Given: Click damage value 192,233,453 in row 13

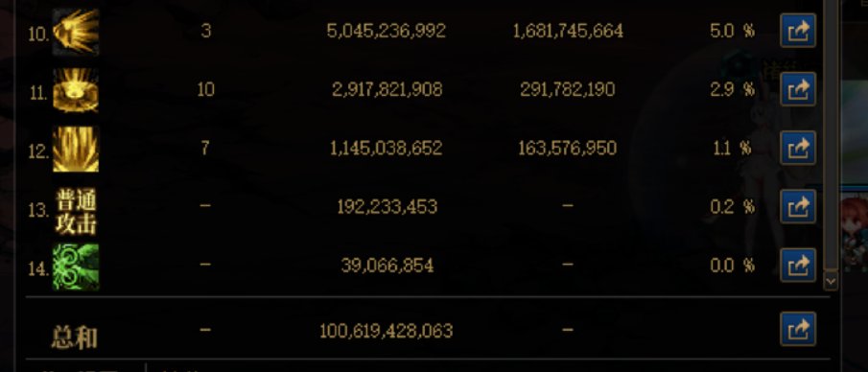Looking at the screenshot, I should point(387,207).
